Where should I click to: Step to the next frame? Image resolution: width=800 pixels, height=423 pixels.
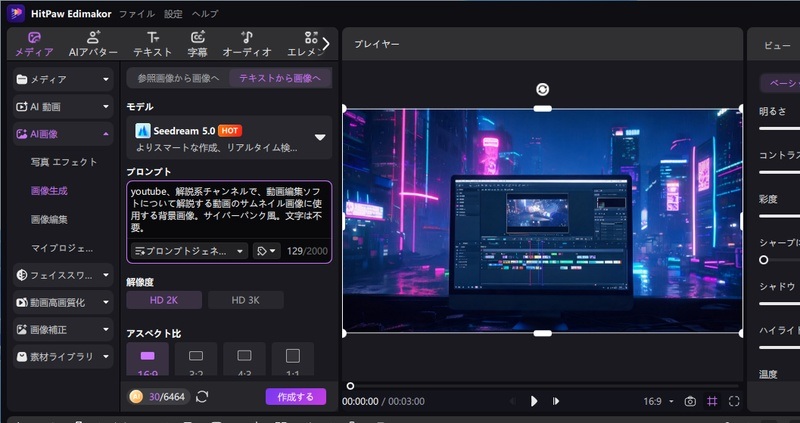click(x=556, y=401)
